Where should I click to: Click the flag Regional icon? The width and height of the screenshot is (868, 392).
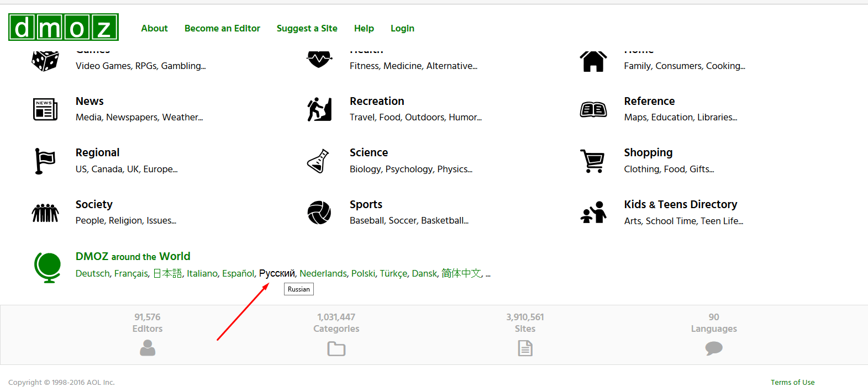45,161
